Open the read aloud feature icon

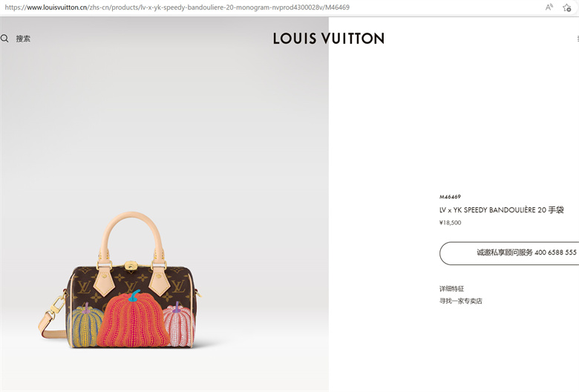(549, 7)
